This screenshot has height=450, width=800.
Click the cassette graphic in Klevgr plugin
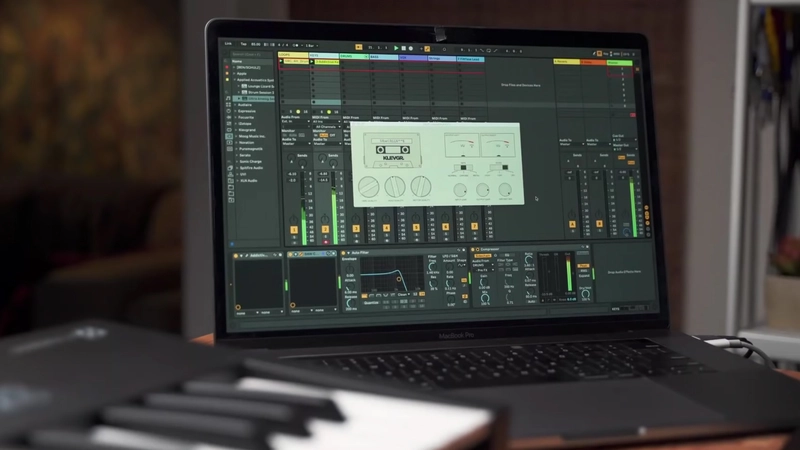[x=392, y=150]
